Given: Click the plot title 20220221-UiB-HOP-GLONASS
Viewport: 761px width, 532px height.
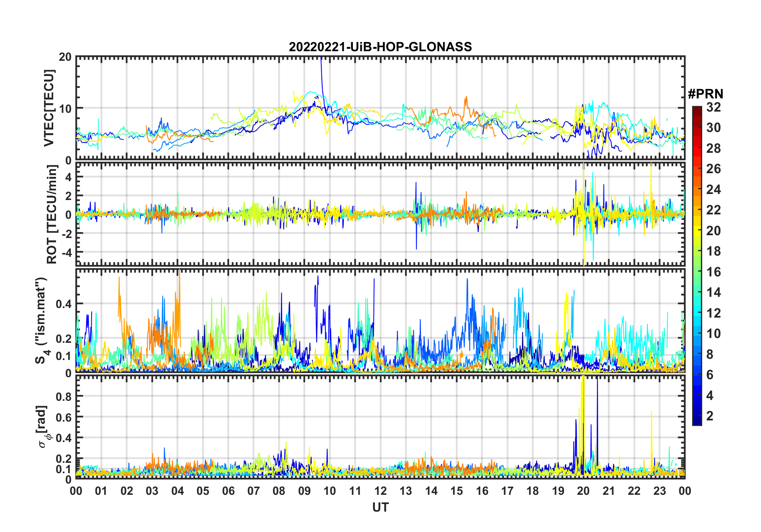Looking at the screenshot, I should tap(380, 47).
